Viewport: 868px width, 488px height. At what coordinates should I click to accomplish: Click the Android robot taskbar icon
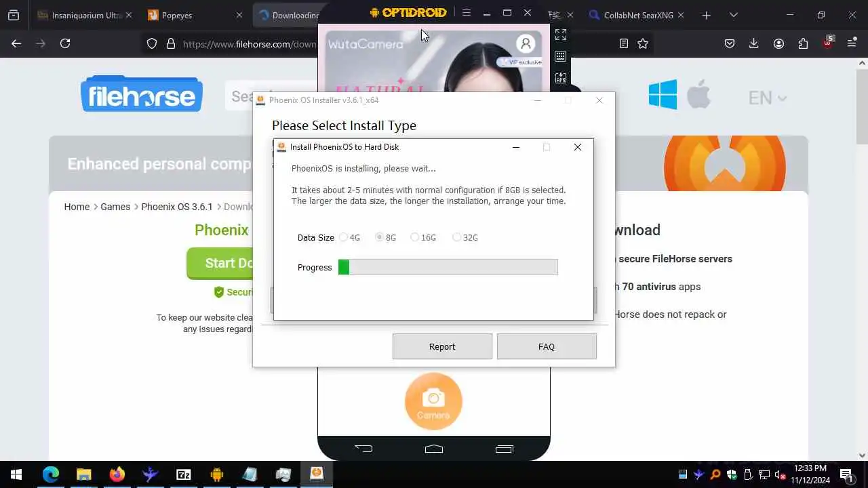[x=216, y=474]
